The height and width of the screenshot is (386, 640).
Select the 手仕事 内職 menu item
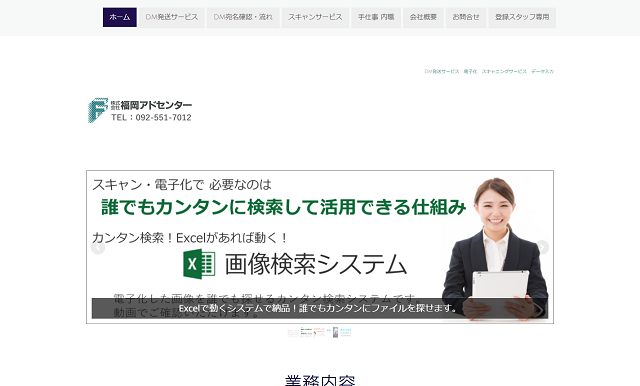pos(376,17)
